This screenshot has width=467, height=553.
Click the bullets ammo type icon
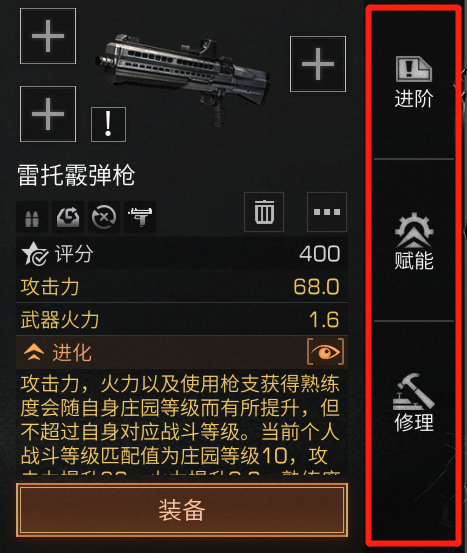pyautogui.click(x=32, y=217)
